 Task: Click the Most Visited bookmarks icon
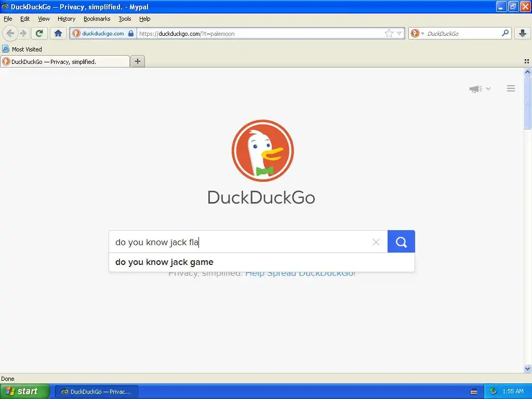(x=5, y=49)
